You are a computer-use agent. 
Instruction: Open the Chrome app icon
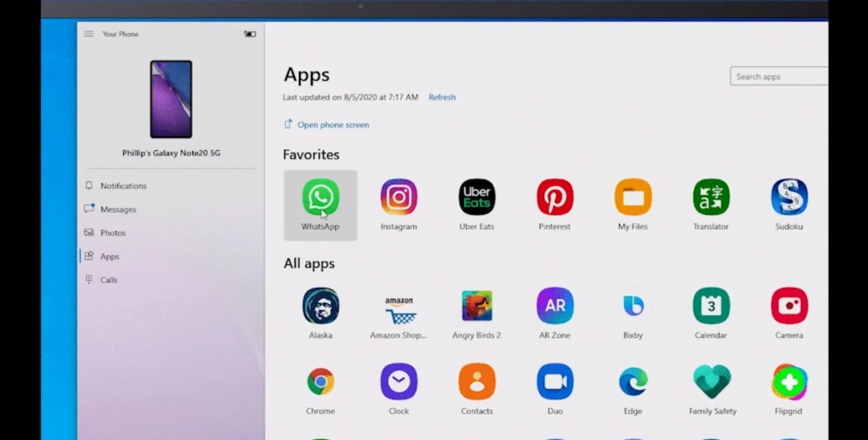(320, 381)
